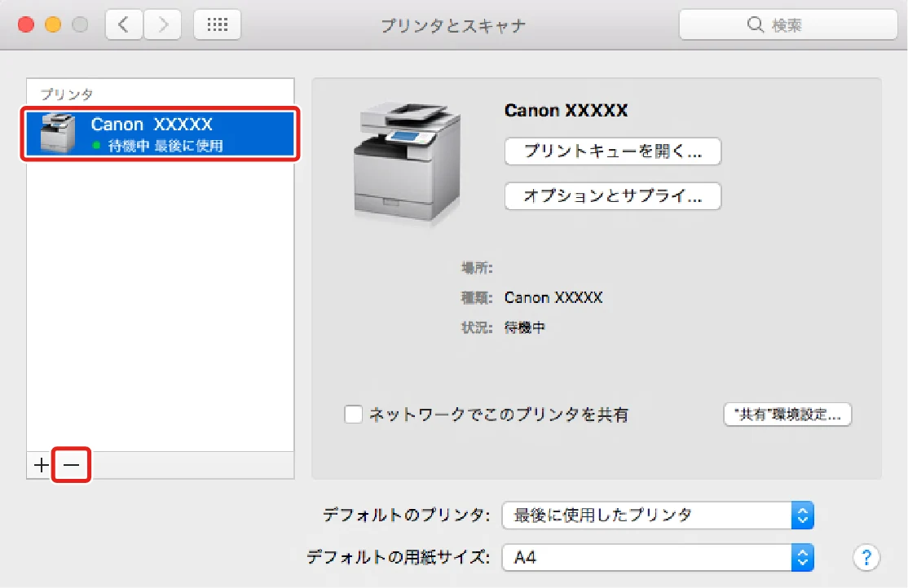Click 種類 value Canon XXXXX text
The image size is (908, 588).
coord(553,297)
